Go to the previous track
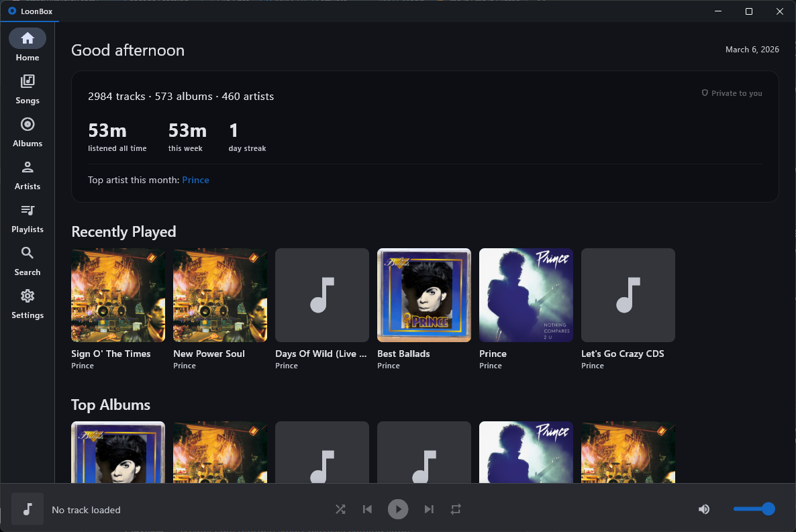This screenshot has width=796, height=532. (367, 509)
